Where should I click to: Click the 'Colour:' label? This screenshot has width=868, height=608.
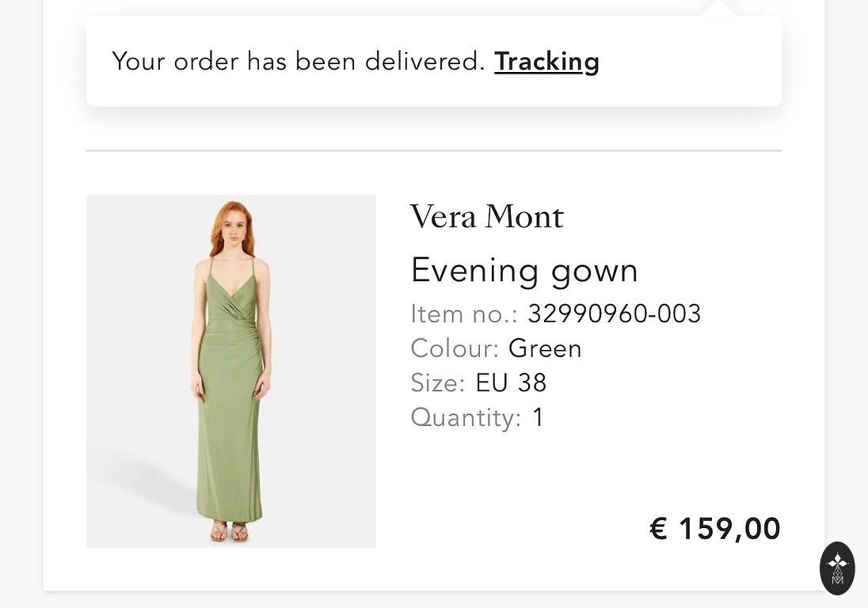(x=455, y=348)
